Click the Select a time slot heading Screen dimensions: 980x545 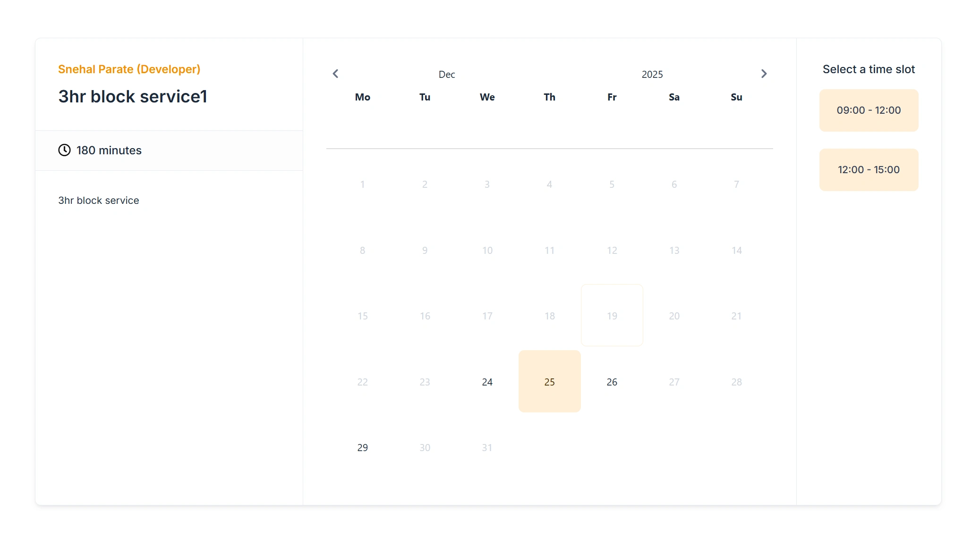(869, 69)
